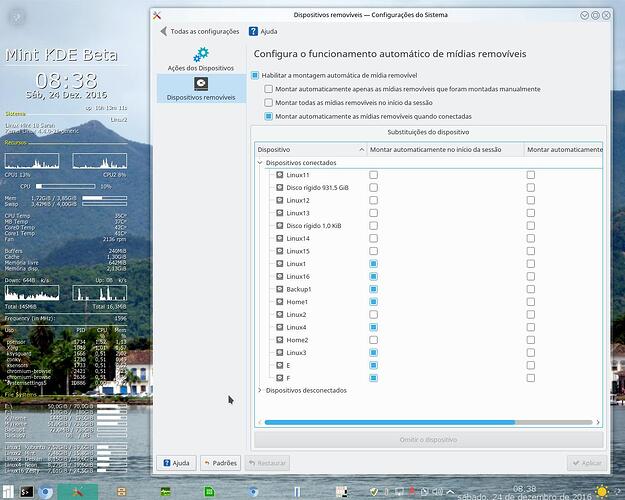
Task: Click the System Settings window title icon
Action: click(157, 16)
